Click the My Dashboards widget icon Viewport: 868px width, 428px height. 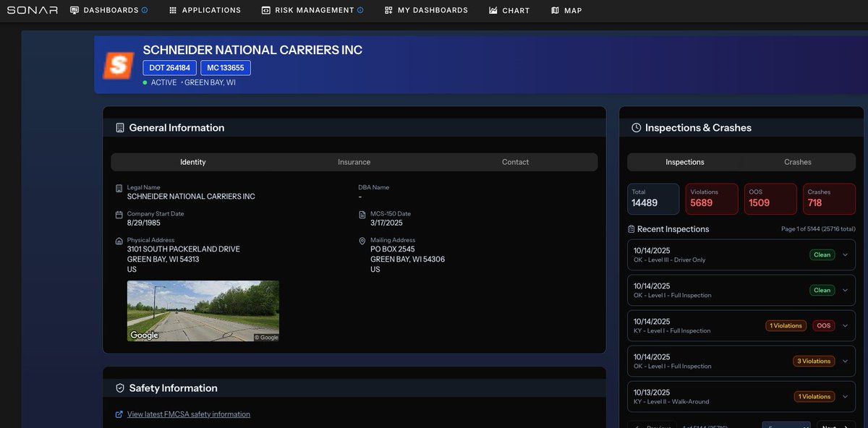[388, 10]
